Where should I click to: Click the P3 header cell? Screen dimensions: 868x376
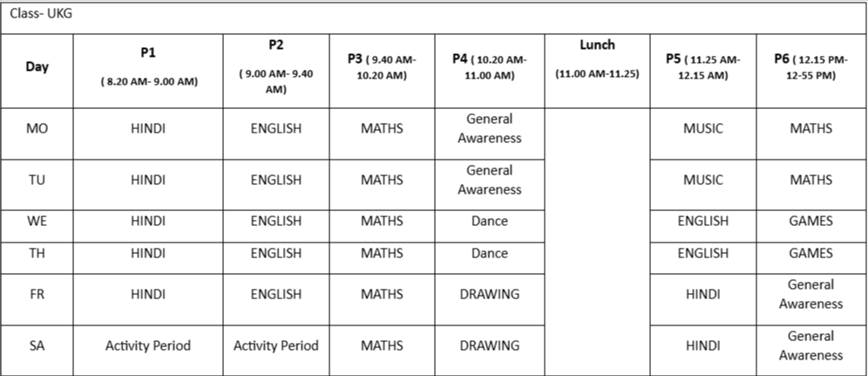tap(382, 67)
